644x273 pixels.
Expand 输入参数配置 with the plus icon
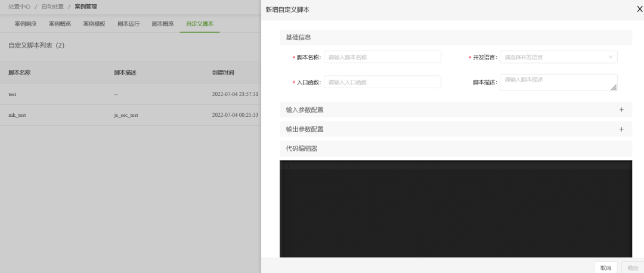point(621,110)
